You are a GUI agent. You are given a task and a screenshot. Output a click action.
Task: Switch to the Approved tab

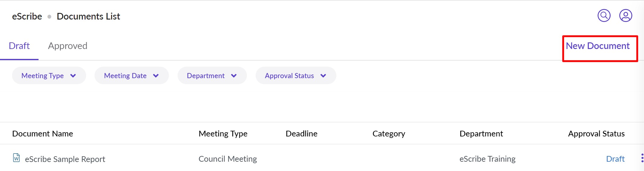pyautogui.click(x=68, y=46)
